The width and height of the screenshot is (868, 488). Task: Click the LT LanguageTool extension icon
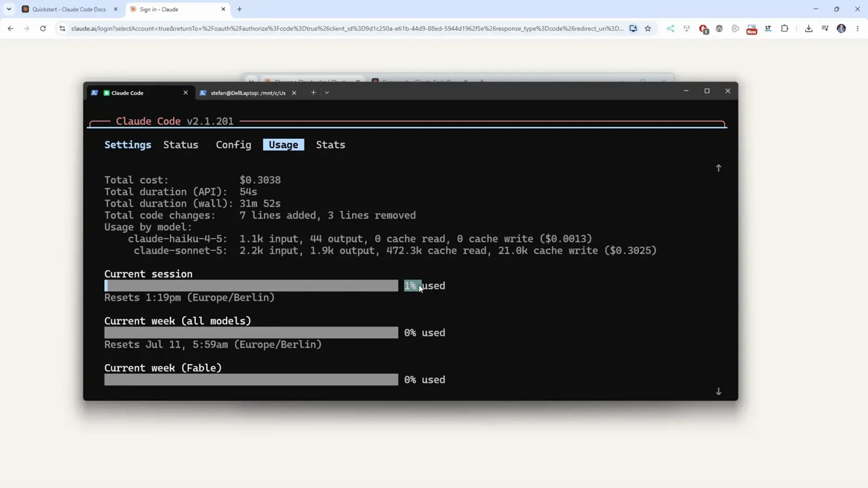coord(768,29)
